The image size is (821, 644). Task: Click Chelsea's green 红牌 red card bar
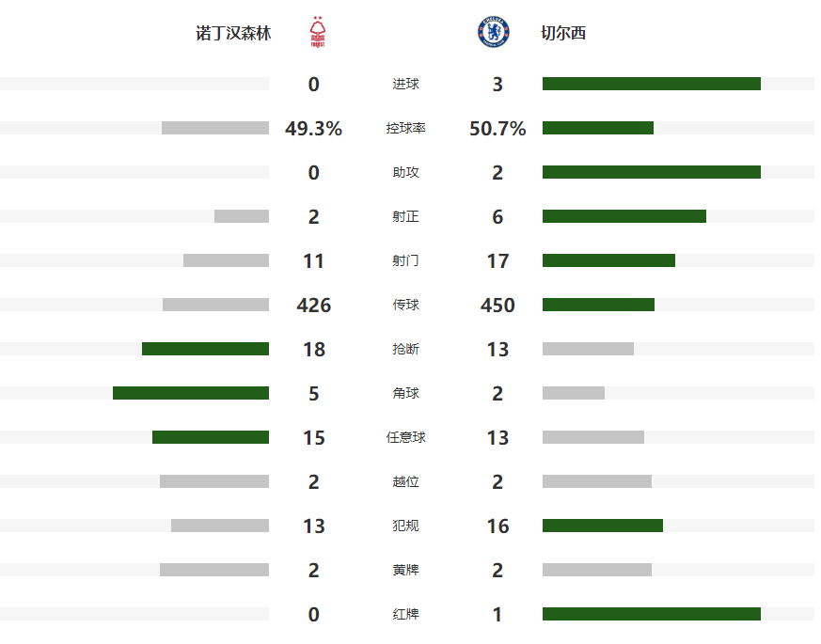point(651,614)
